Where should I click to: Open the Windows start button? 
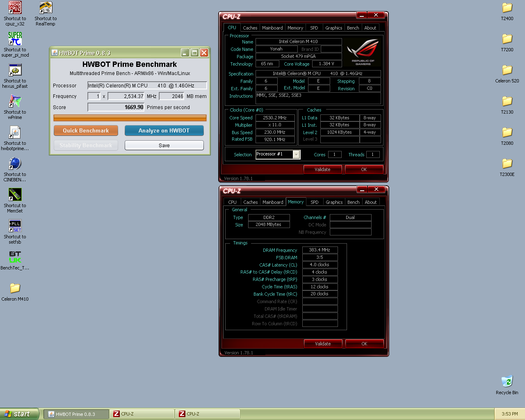click(19, 414)
